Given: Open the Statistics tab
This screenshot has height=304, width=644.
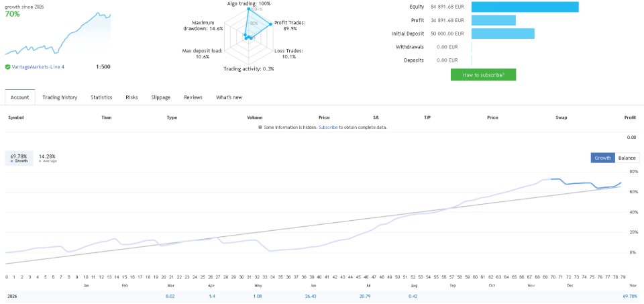Looking at the screenshot, I should pyautogui.click(x=101, y=97).
